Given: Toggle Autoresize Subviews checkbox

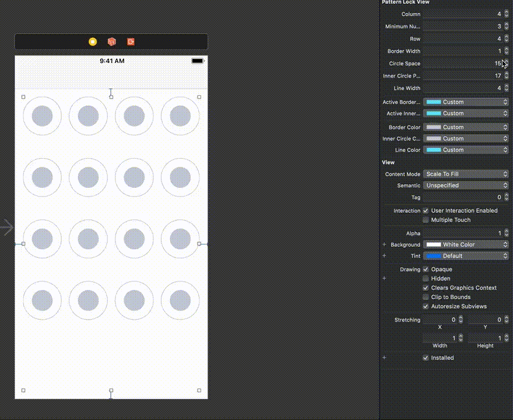Looking at the screenshot, I should point(426,306).
